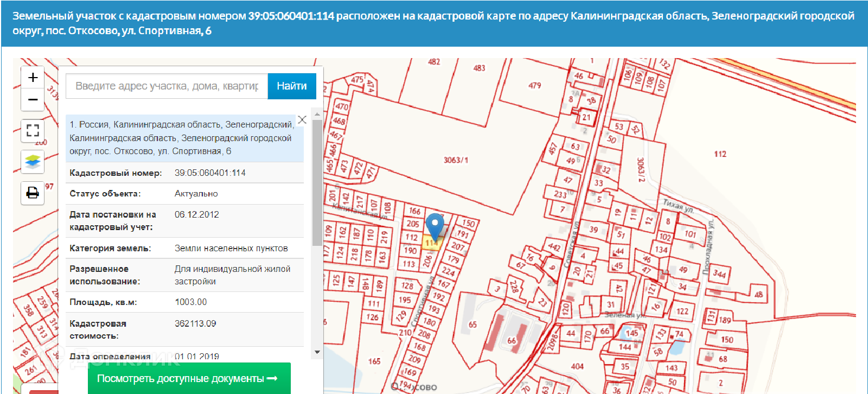Click parcel 165 on the map

tap(374, 361)
